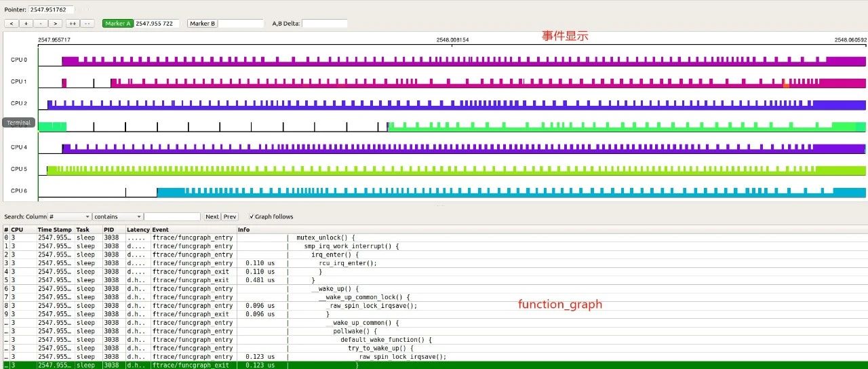Image resolution: width=868 pixels, height=369 pixels.
Task: Click the CPU 2 plot label
Action: point(19,103)
